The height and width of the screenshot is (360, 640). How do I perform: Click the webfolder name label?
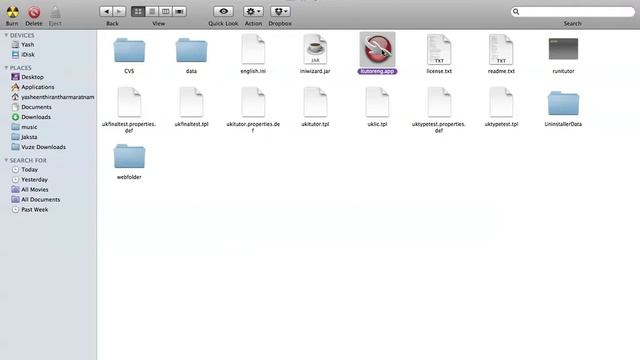[129, 177]
